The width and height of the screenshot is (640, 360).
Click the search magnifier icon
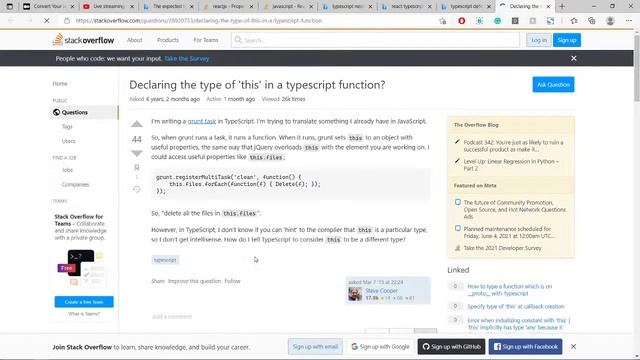238,40
